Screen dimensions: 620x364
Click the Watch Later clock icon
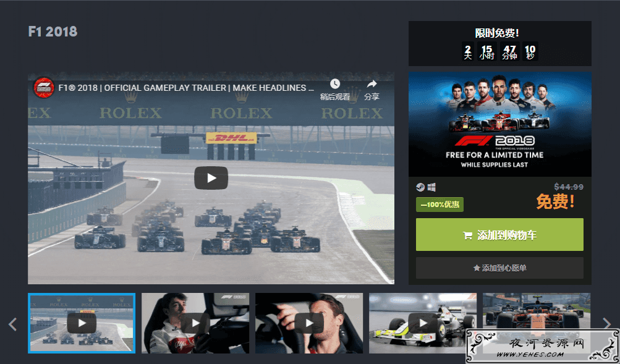[335, 84]
